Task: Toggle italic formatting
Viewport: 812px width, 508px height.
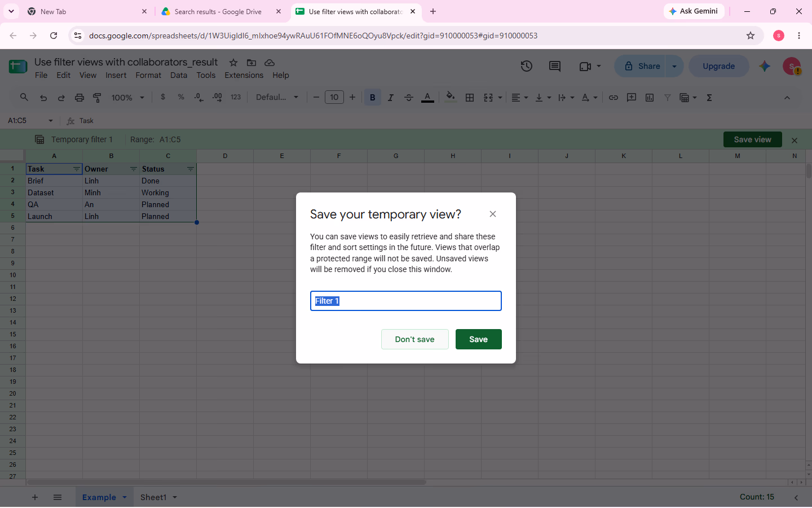Action: click(391, 98)
